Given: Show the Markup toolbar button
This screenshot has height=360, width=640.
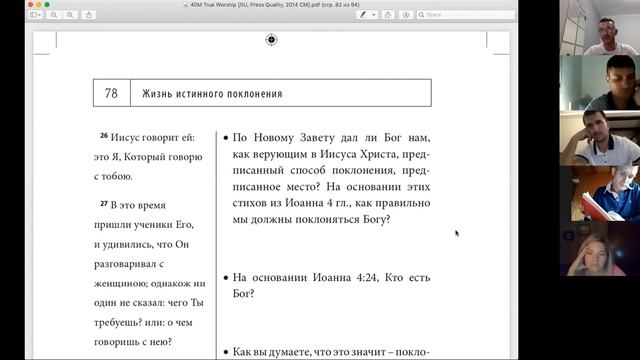Looking at the screenshot, I should point(406,15).
